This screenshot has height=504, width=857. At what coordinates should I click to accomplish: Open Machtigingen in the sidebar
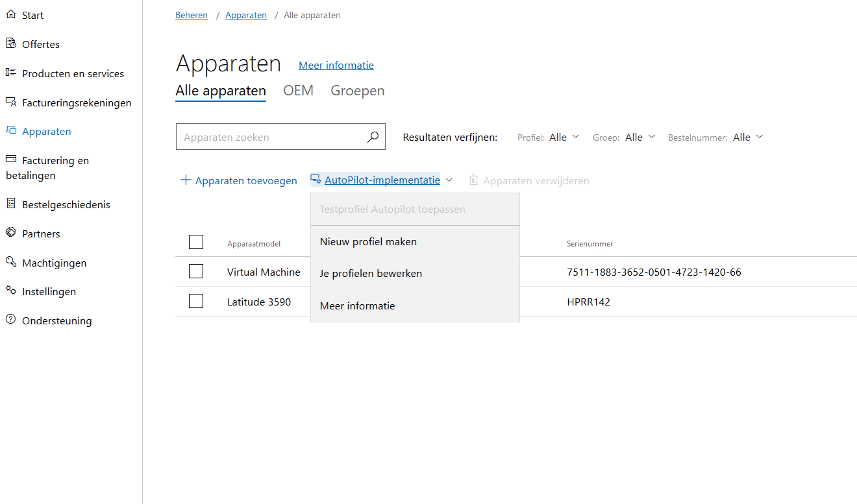tap(54, 263)
